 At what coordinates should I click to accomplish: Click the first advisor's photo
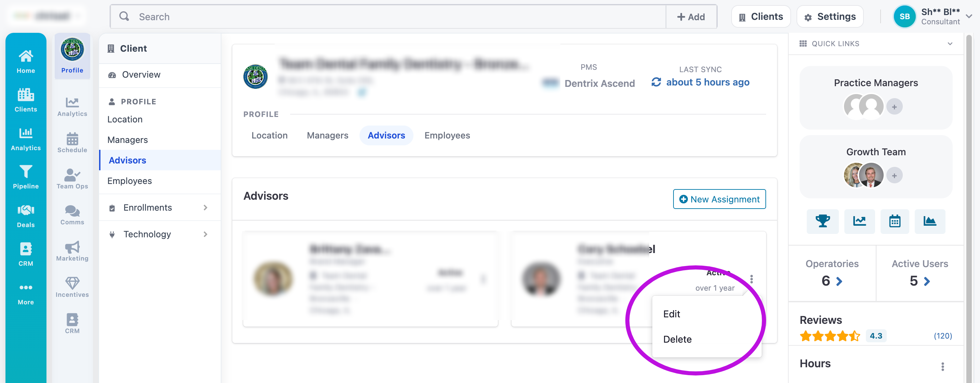[x=273, y=278]
